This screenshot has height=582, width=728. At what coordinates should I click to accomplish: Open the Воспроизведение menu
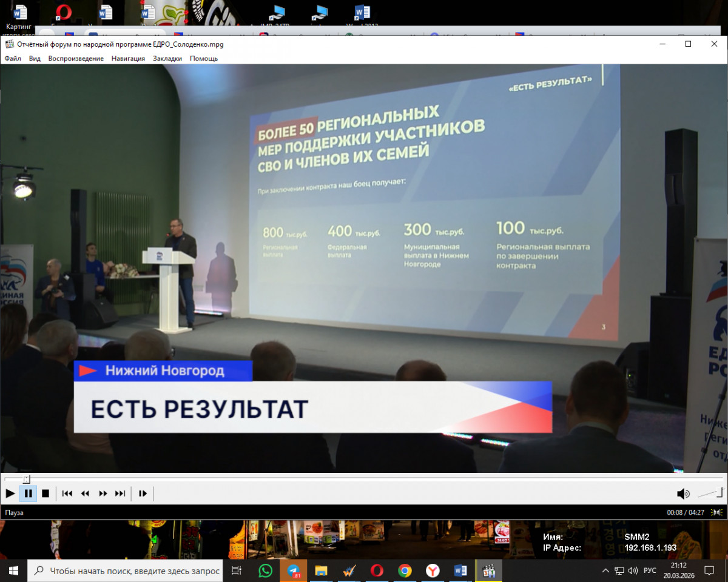pos(76,58)
